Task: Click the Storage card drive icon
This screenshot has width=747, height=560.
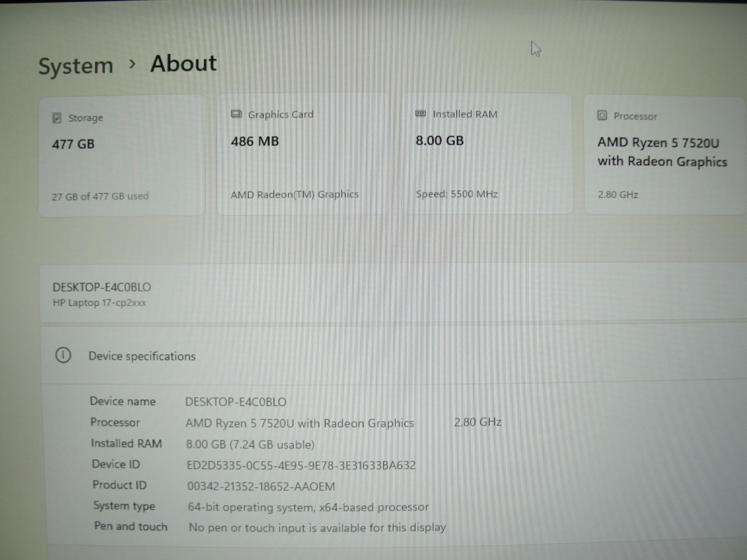Action: point(57,118)
